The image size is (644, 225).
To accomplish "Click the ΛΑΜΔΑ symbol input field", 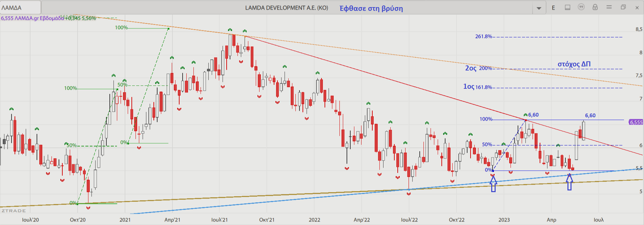I will (x=20, y=7).
